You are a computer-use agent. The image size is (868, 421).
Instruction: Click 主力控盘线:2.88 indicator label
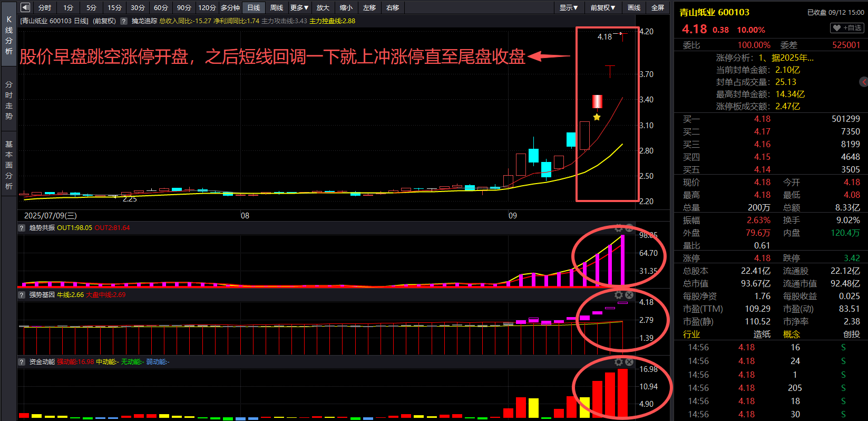coord(332,21)
